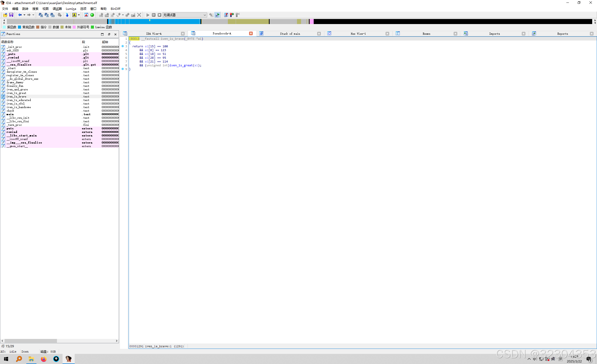Click the X delete toolbar icon
This screenshot has width=597, height=364.
(139, 15)
